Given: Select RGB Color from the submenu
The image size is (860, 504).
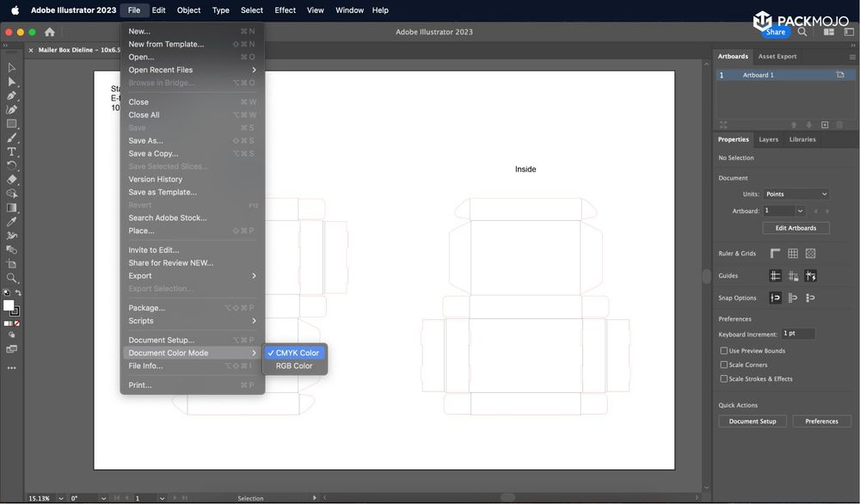Looking at the screenshot, I should point(293,365).
